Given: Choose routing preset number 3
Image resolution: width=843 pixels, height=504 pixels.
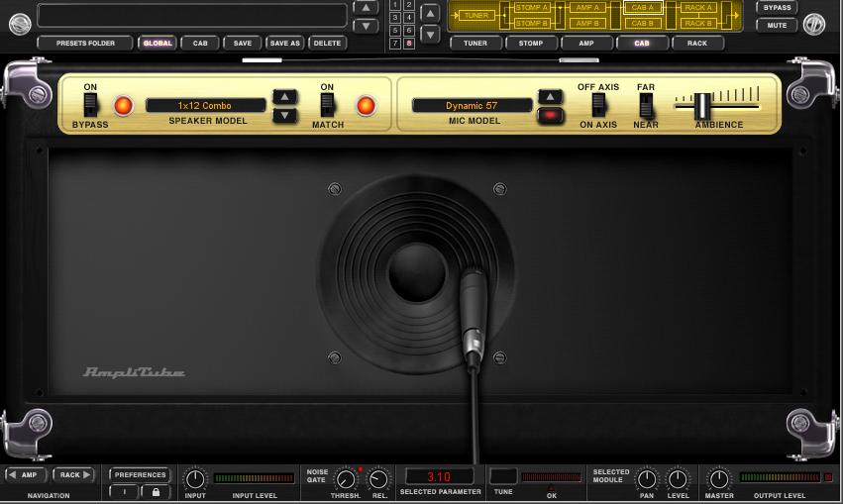Looking at the screenshot, I should tap(395, 18).
